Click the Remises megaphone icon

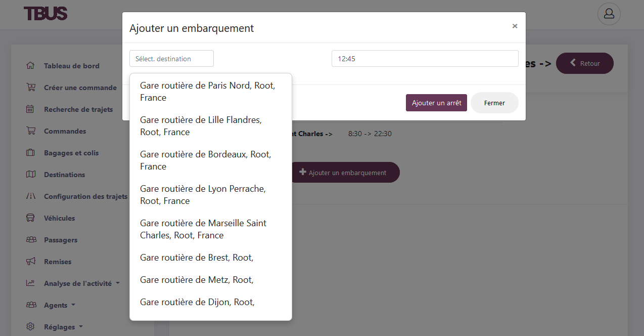tap(30, 262)
